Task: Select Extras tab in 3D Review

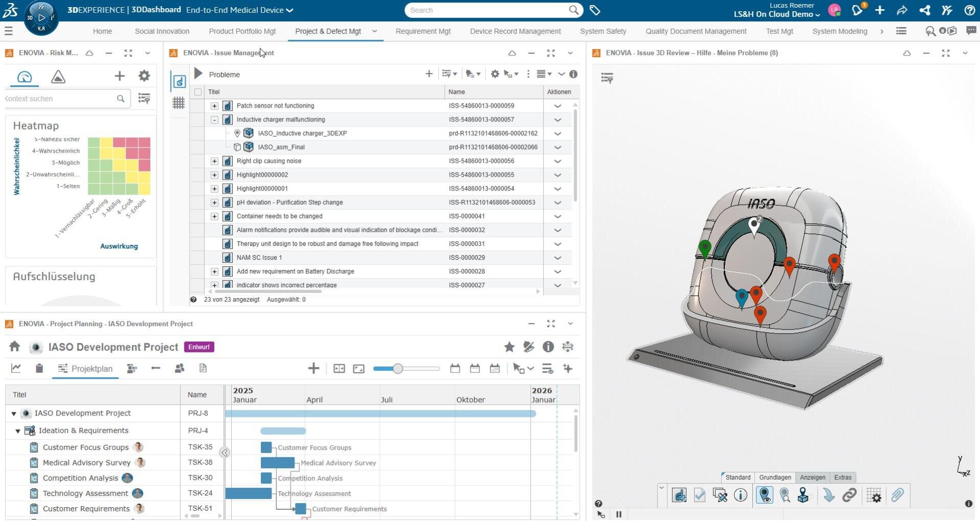Action: (x=843, y=477)
